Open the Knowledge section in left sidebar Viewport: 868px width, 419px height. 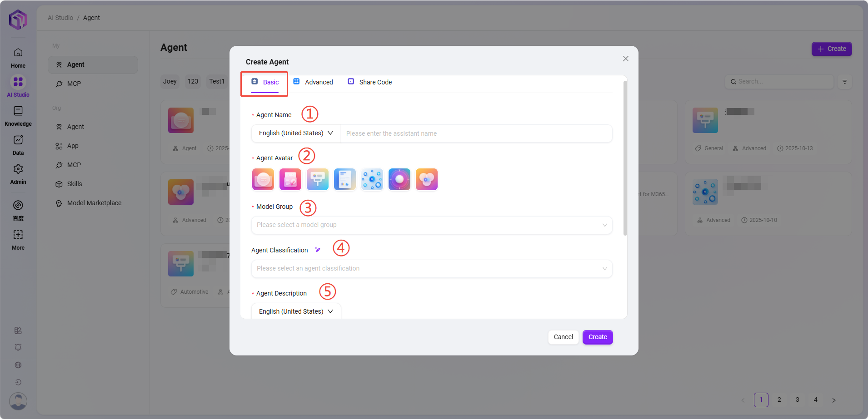18,116
